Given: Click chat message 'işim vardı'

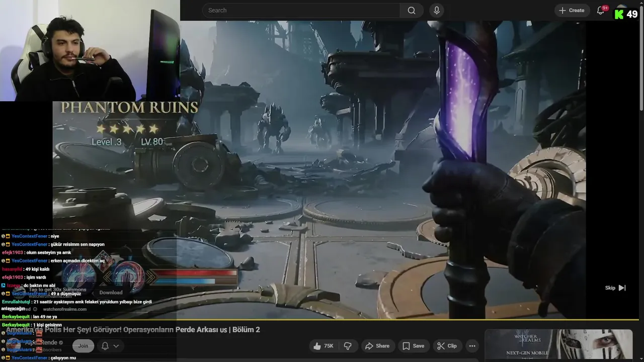Looking at the screenshot, I should click(x=35, y=277).
